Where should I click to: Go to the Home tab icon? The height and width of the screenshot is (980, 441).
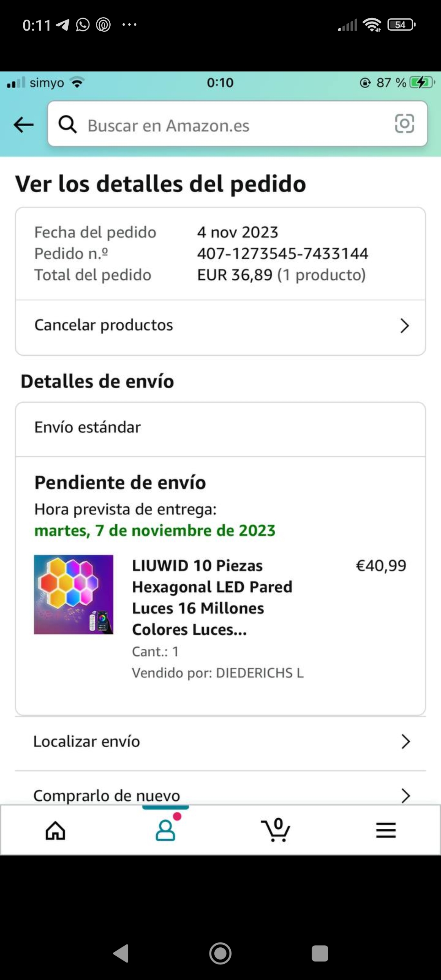55,831
